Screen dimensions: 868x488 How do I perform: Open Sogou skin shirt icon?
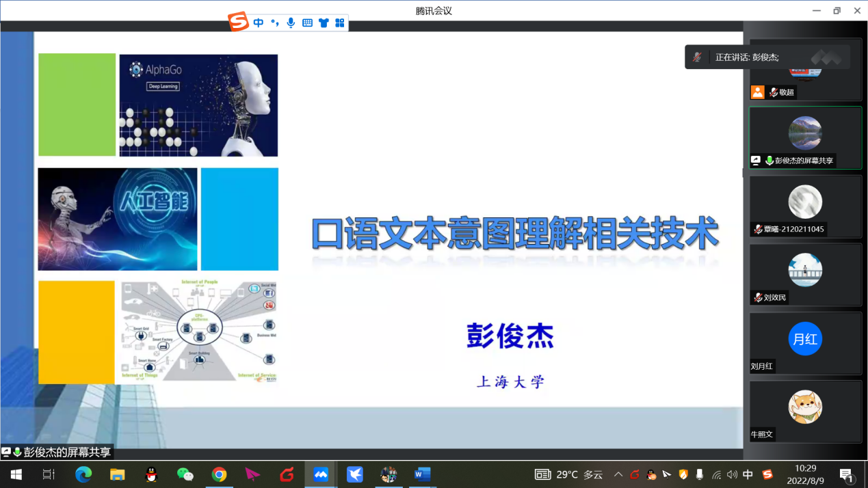point(324,23)
